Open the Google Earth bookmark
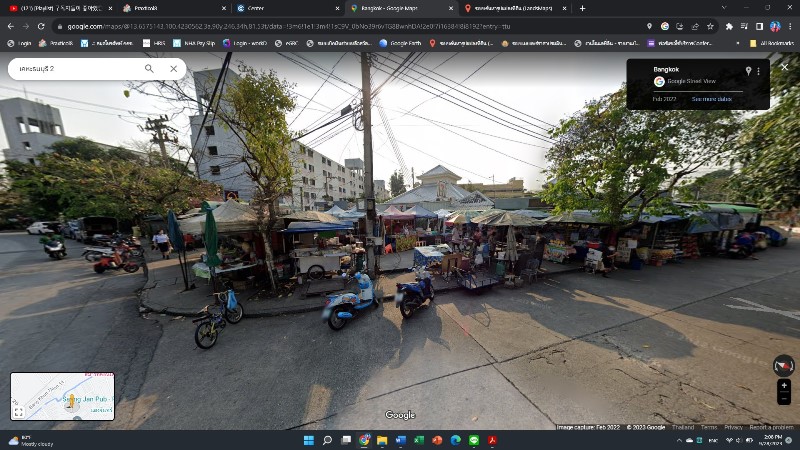800x450 pixels. [x=401, y=43]
